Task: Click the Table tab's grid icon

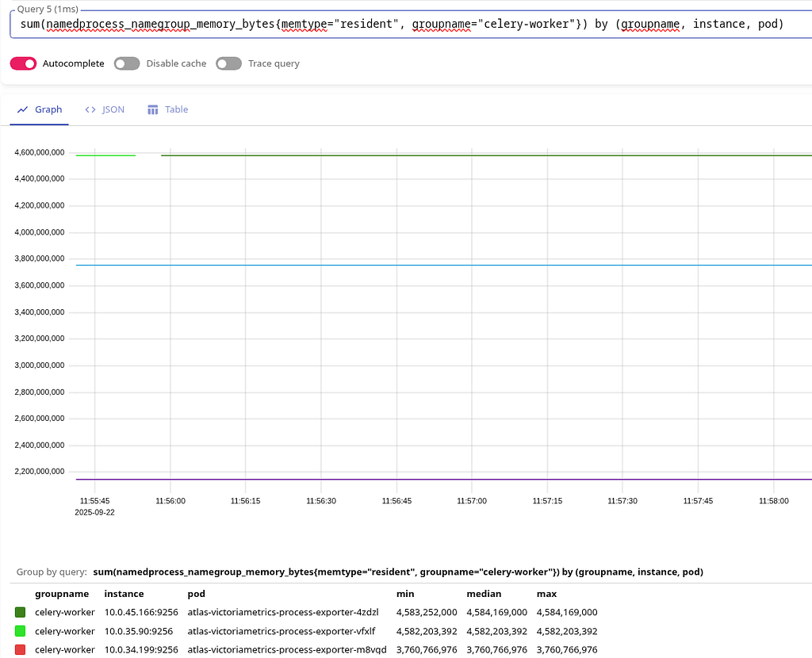Action: tap(153, 109)
